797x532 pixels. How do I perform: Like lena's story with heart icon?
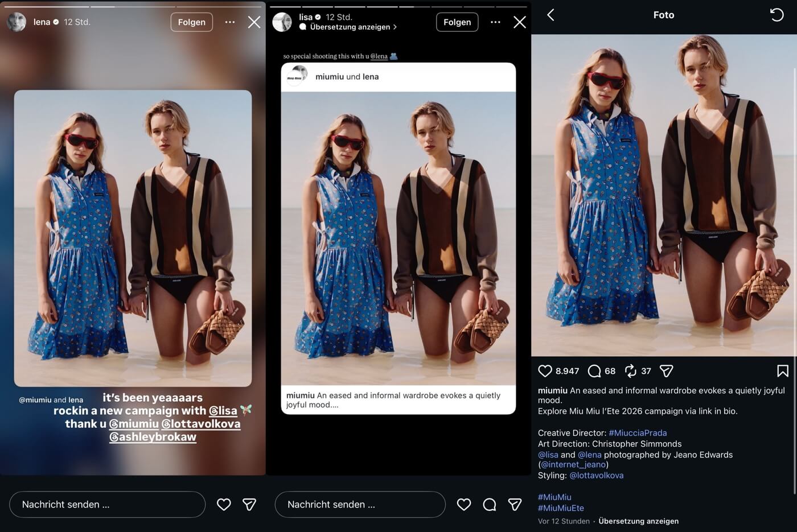point(224,504)
